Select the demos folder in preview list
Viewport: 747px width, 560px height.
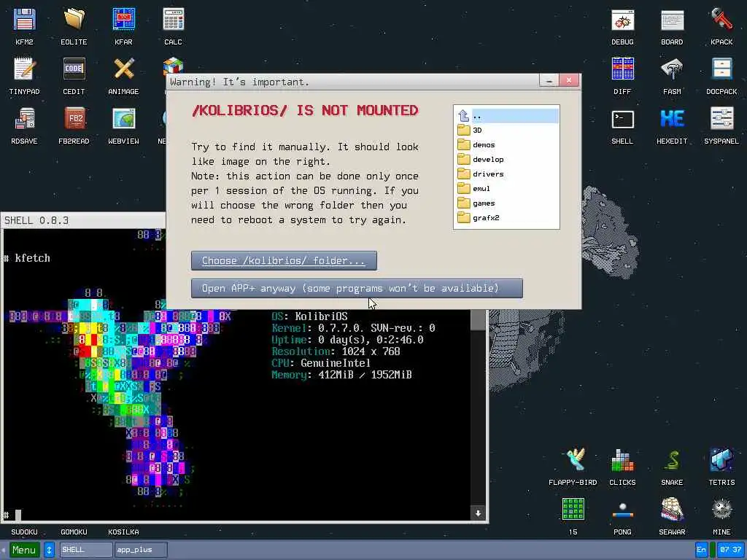[x=507, y=145]
